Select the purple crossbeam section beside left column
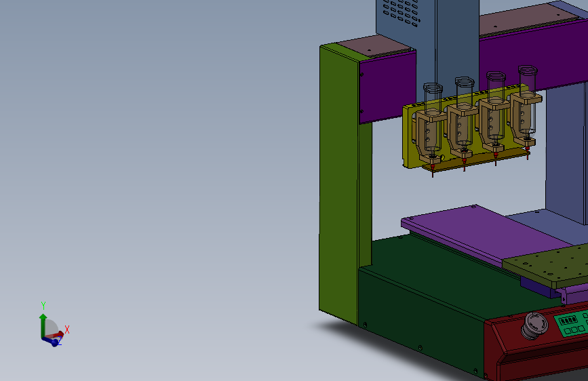 click(387, 87)
